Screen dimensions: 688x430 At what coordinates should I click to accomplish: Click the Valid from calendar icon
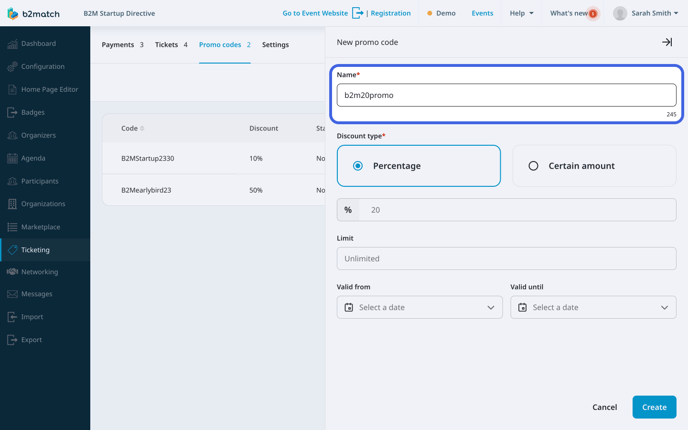click(x=349, y=307)
